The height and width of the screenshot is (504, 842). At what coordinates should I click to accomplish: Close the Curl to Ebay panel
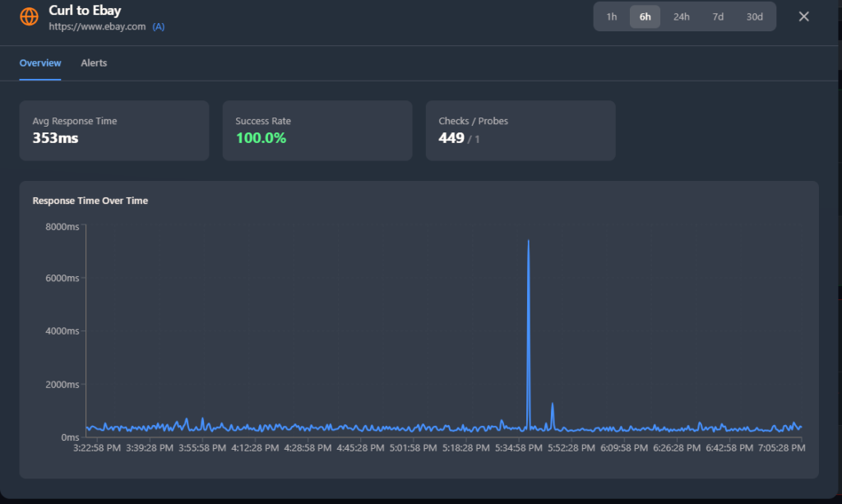803,16
